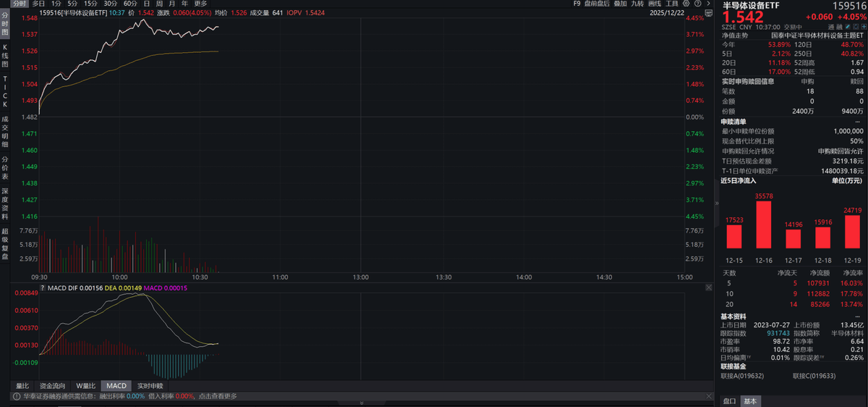Switch to the 资金流向 indicator tab
The height and width of the screenshot is (407, 868).
53,386
